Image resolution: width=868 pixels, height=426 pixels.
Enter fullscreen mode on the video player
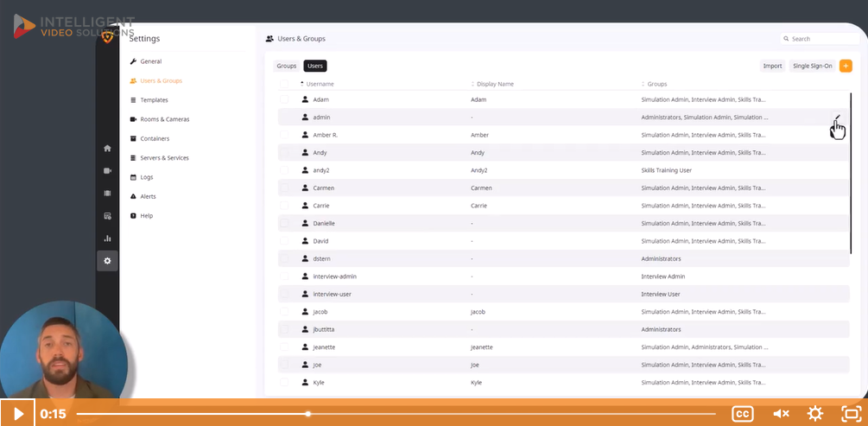[x=852, y=414]
